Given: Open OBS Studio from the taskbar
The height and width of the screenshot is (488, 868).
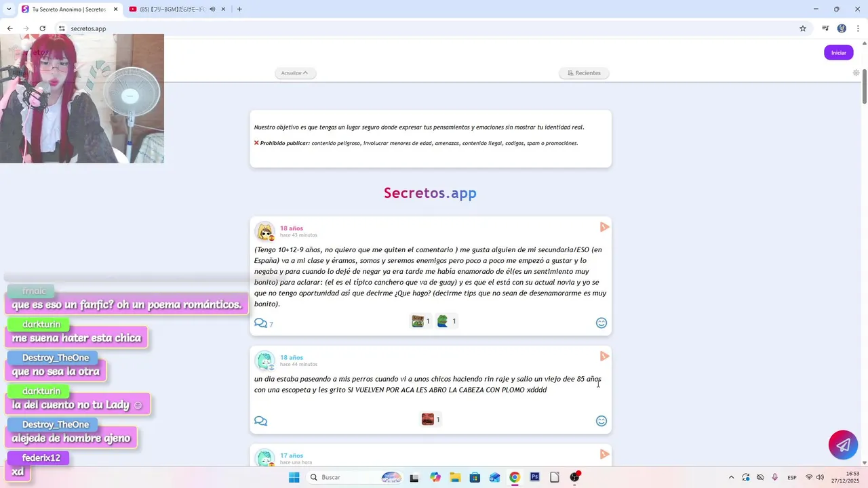Looking at the screenshot, I should coord(575,477).
